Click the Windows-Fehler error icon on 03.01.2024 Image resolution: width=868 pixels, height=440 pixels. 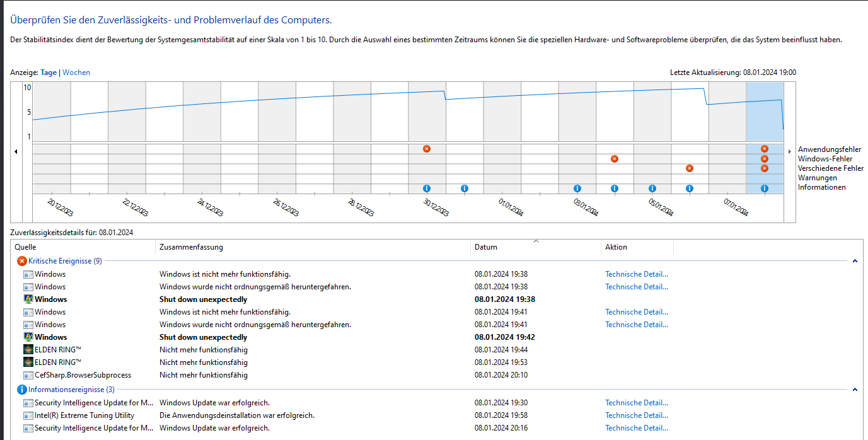615,158
